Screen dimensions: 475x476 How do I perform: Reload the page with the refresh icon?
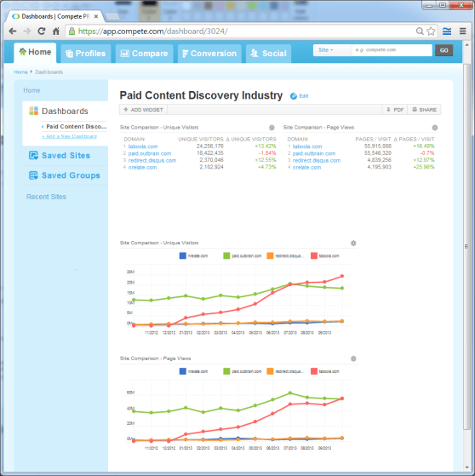[42, 31]
